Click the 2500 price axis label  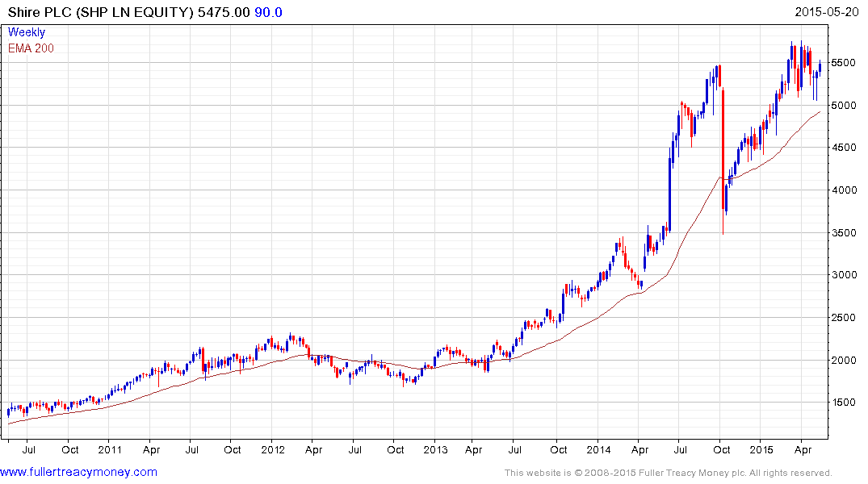(x=844, y=318)
